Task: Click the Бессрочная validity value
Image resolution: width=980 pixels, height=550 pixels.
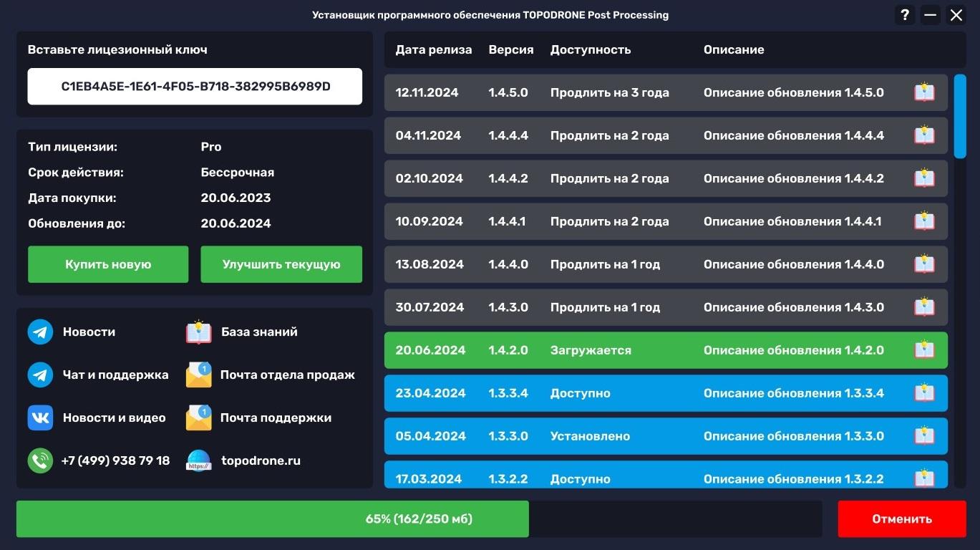Action: (237, 173)
